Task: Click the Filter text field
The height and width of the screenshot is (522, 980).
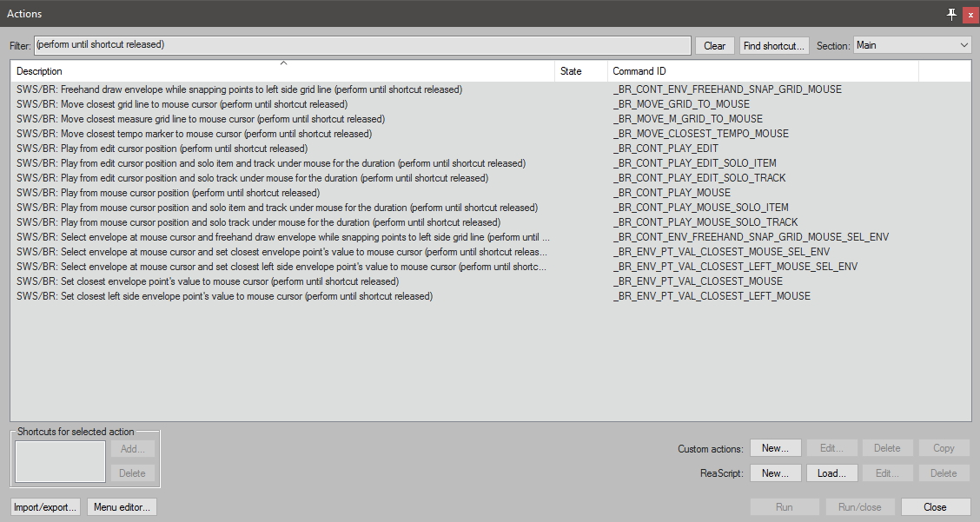Action: click(x=362, y=45)
